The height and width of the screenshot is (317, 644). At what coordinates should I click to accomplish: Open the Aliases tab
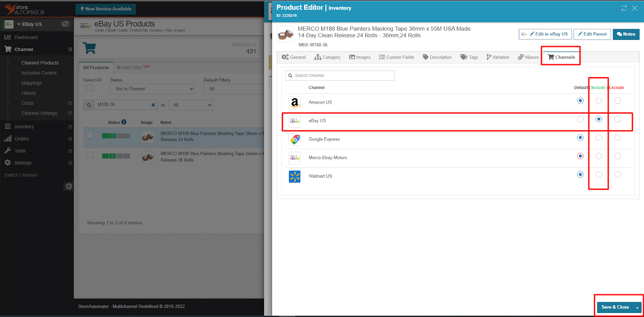(x=528, y=57)
